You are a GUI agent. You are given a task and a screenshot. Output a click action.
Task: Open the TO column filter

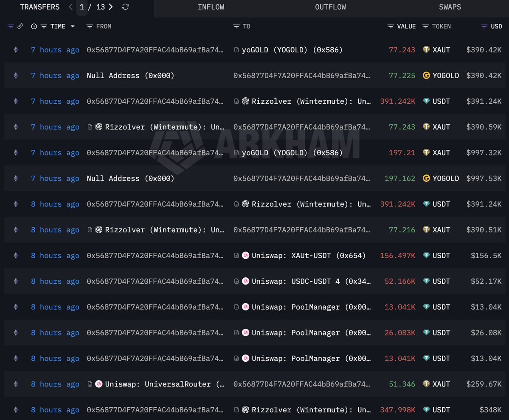(236, 26)
